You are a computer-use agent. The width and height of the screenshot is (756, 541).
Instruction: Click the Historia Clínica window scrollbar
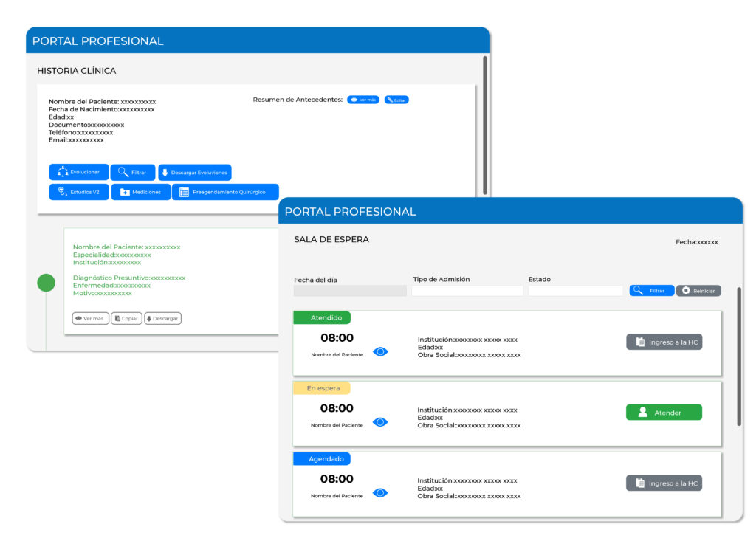click(x=485, y=125)
